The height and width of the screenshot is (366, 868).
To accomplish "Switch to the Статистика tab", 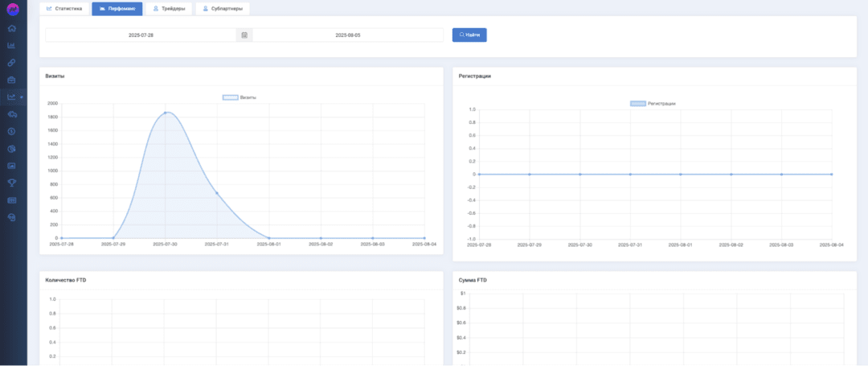I will (x=64, y=9).
